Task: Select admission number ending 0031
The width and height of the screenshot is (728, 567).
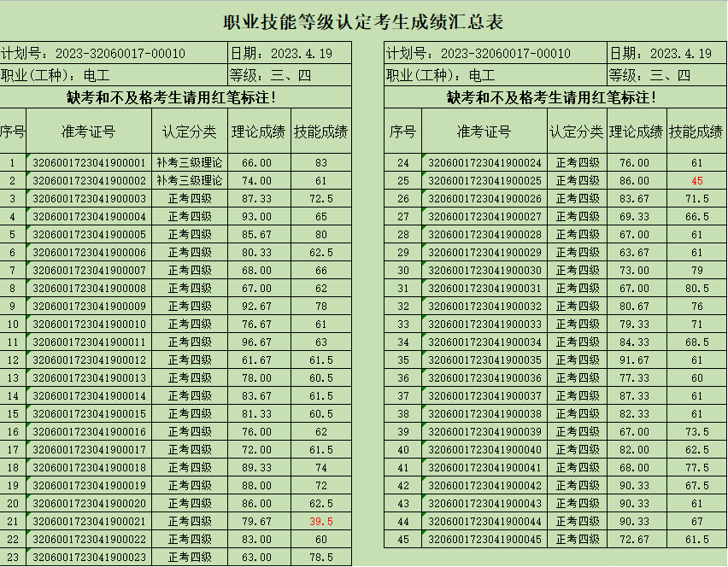Action: point(484,288)
